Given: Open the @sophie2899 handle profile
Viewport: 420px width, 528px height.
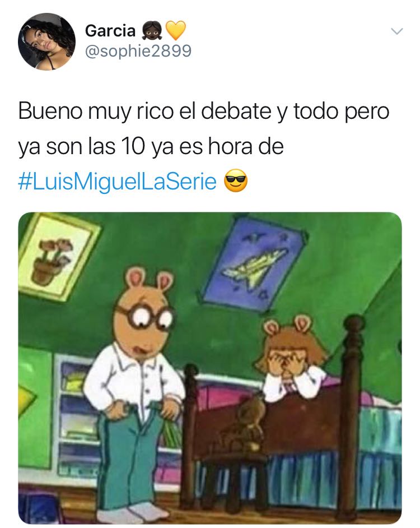Looking at the screenshot, I should pyautogui.click(x=138, y=51).
